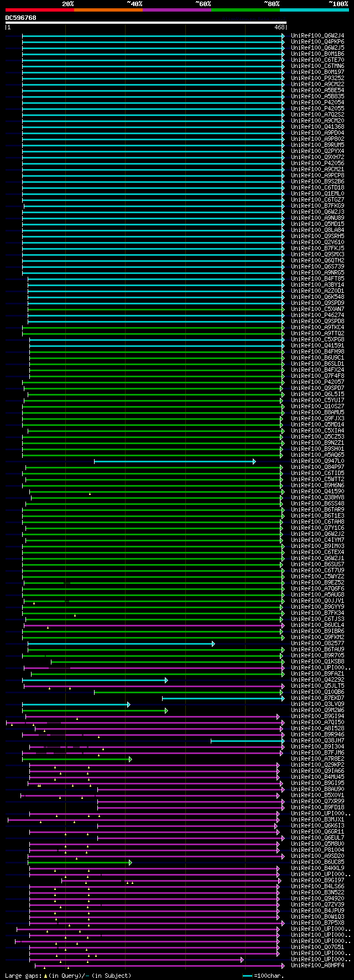Select the UniRef100_Q41368 label
354x980 pixels.
317,127
